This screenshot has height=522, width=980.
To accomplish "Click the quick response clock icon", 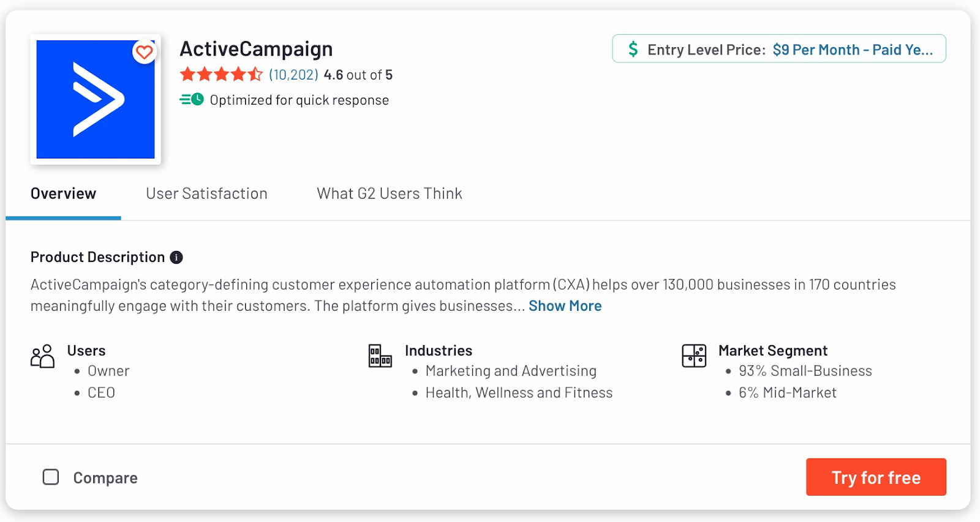I will pyautogui.click(x=192, y=99).
